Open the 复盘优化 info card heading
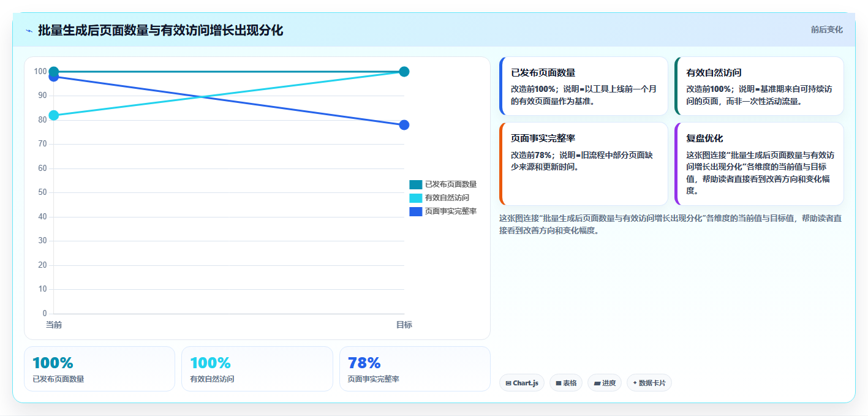The height and width of the screenshot is (416, 868). [704, 138]
